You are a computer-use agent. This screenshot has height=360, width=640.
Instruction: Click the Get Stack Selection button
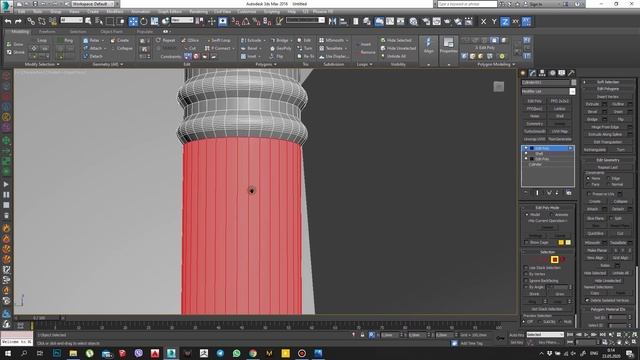click(547, 309)
